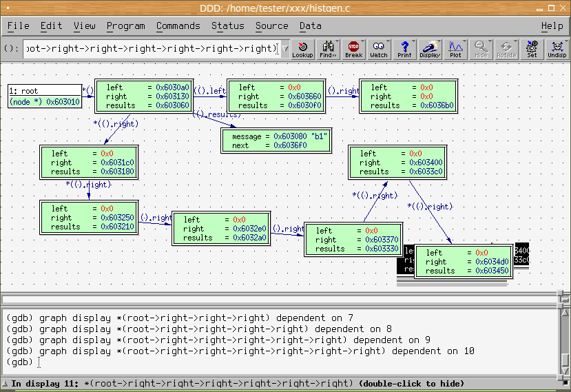The width and height of the screenshot is (571, 392).
Task: Click the Lookup toolbar icon
Action: pos(302,49)
